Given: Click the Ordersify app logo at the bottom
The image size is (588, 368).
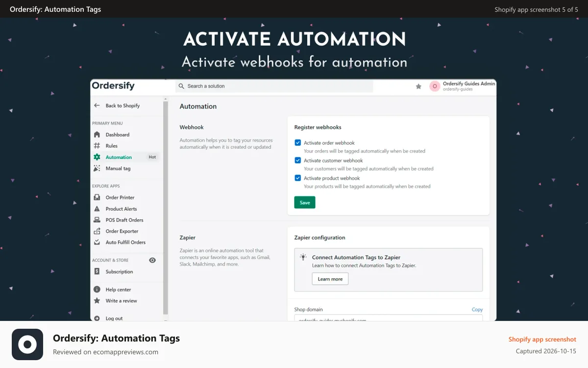Looking at the screenshot, I should [x=27, y=344].
